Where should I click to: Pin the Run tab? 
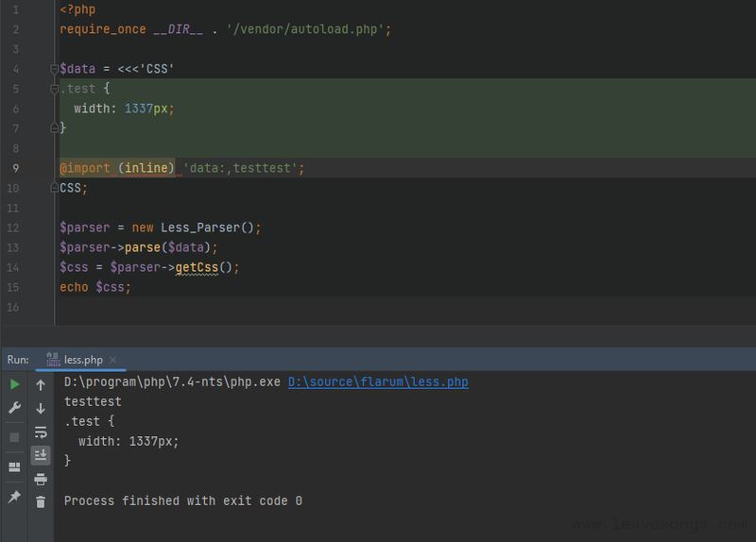(14, 497)
